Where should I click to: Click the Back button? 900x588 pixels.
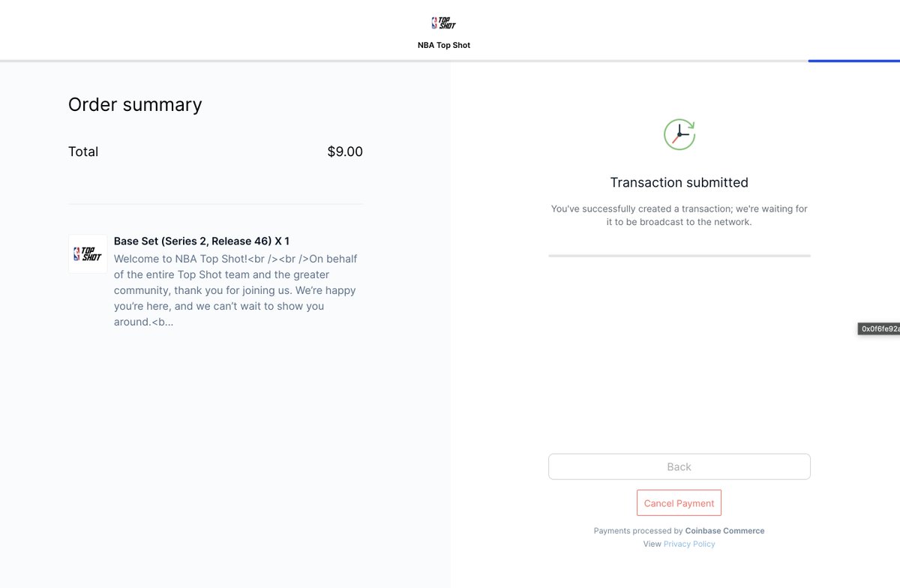(679, 466)
